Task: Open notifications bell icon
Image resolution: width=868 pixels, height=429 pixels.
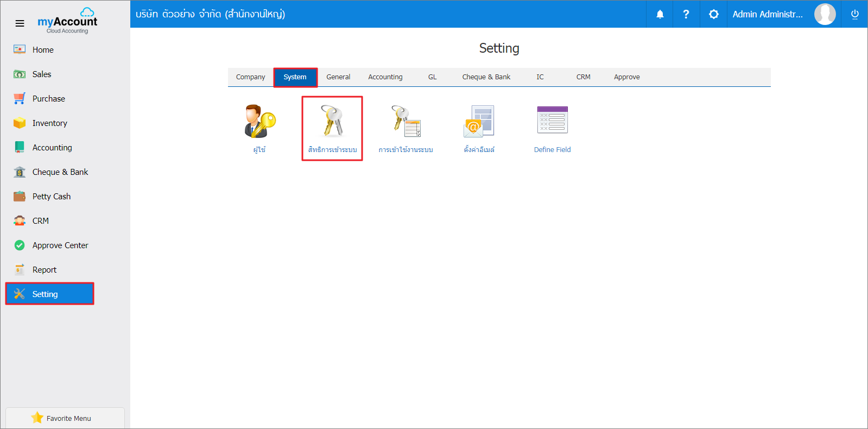Action: [x=660, y=14]
